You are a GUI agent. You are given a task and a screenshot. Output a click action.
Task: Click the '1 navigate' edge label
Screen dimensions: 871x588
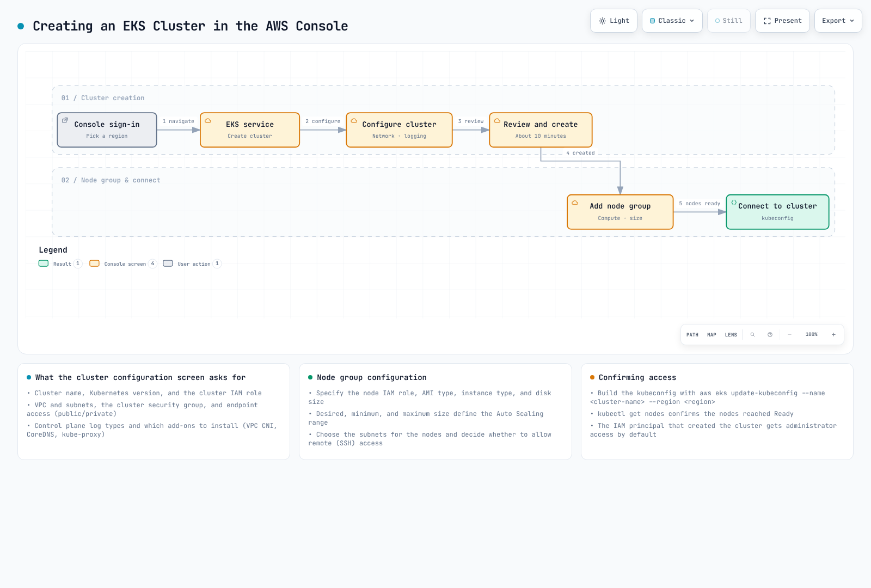click(179, 121)
